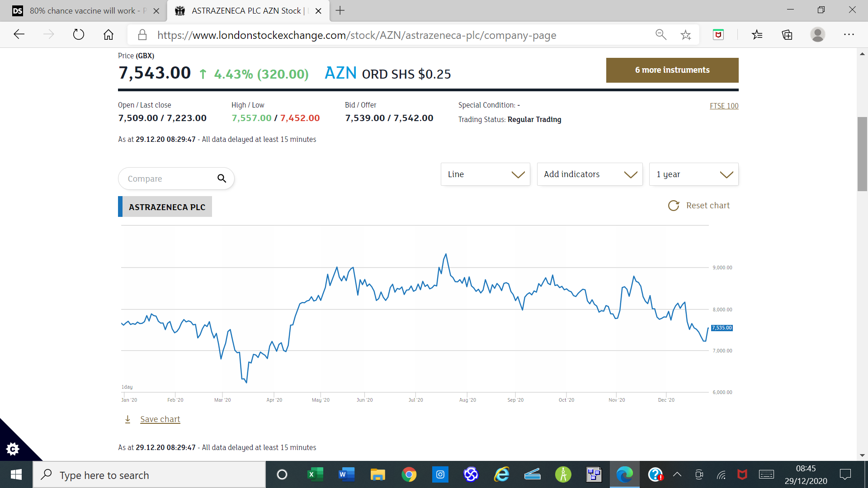Click the browser refresh icon
The image size is (868, 488).
[79, 34]
